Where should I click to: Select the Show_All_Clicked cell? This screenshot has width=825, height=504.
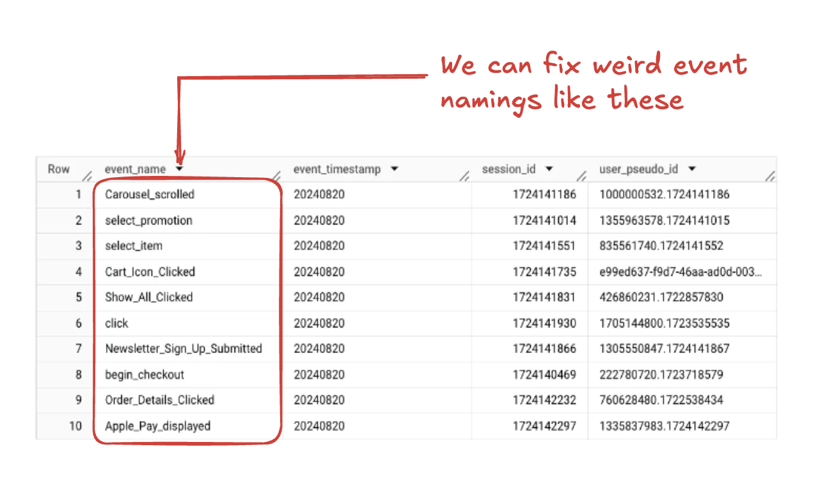pyautogui.click(x=149, y=297)
